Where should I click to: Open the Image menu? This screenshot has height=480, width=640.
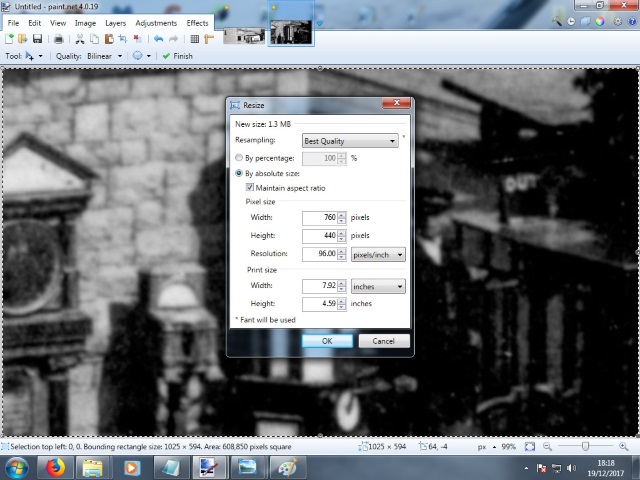(x=85, y=23)
